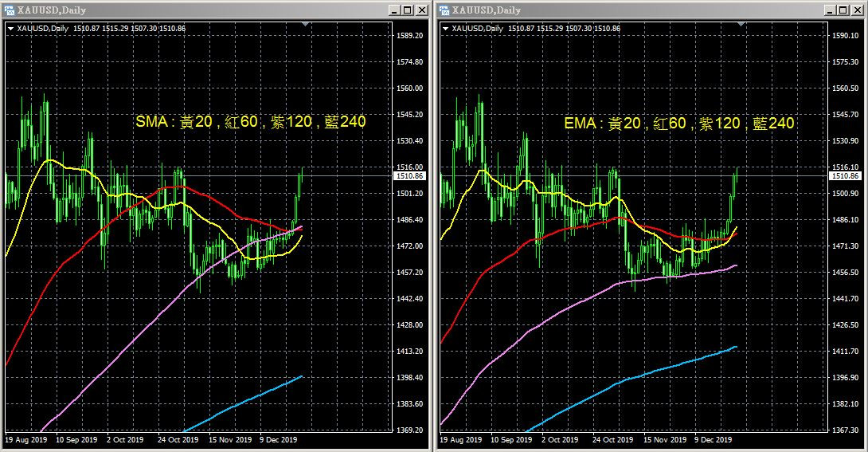Click price level 1441.70
Viewport: 868px width, 452px height.
845,299
